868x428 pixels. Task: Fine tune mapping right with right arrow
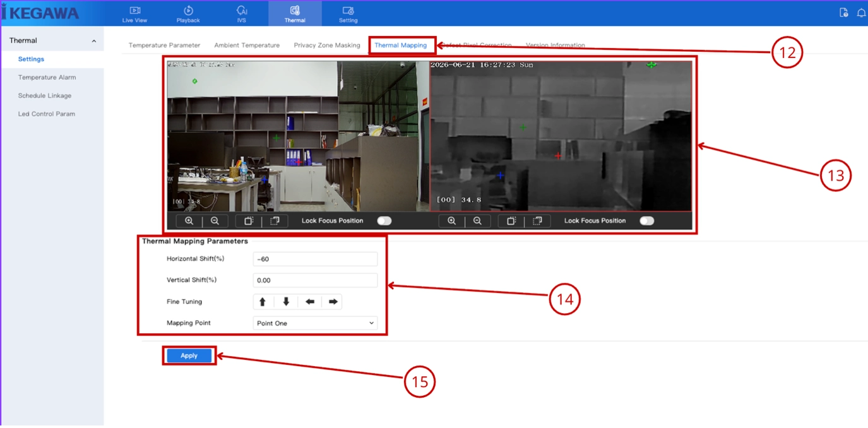coord(333,302)
